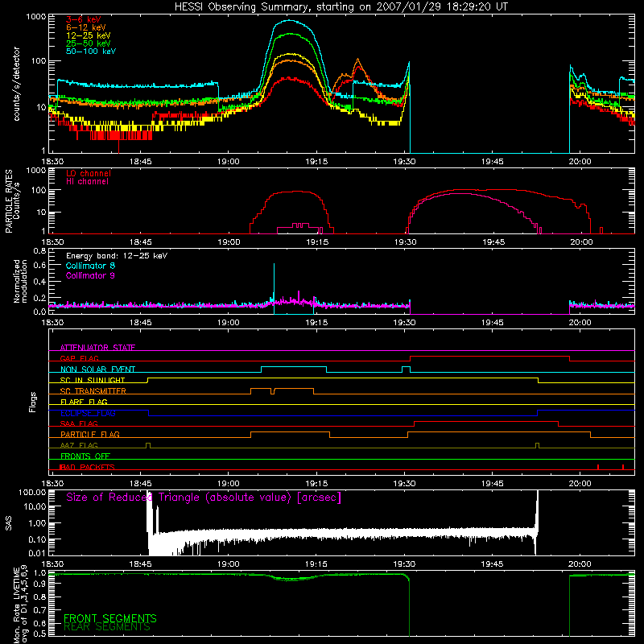Select the cyan 50-100 keV legend entry

91,52
